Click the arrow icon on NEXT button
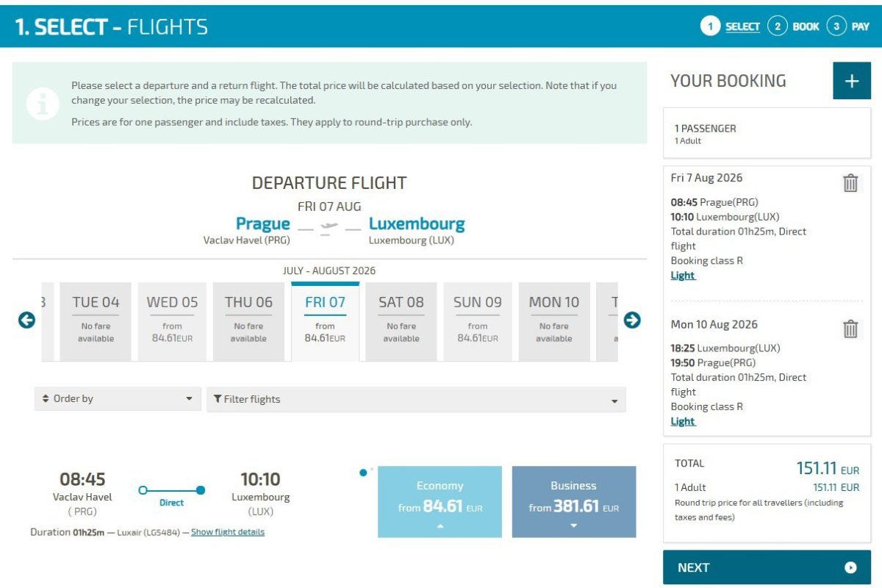 coord(850,567)
